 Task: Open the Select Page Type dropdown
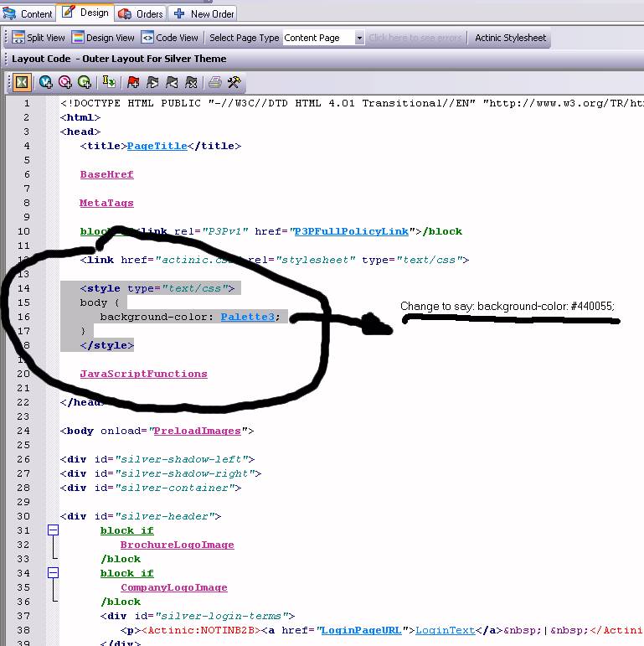pyautogui.click(x=359, y=38)
